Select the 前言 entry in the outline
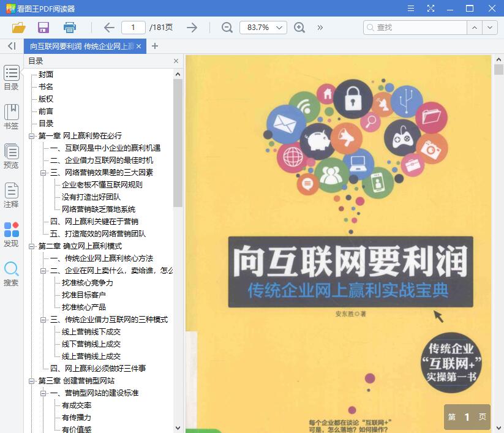The width and height of the screenshot is (504, 433). point(46,111)
